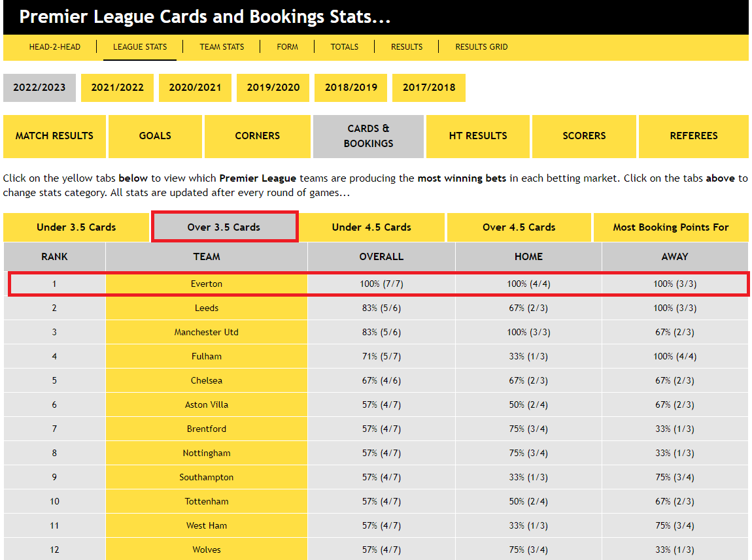View the CORNERS statistics
The height and width of the screenshot is (560, 752).
pyautogui.click(x=257, y=136)
